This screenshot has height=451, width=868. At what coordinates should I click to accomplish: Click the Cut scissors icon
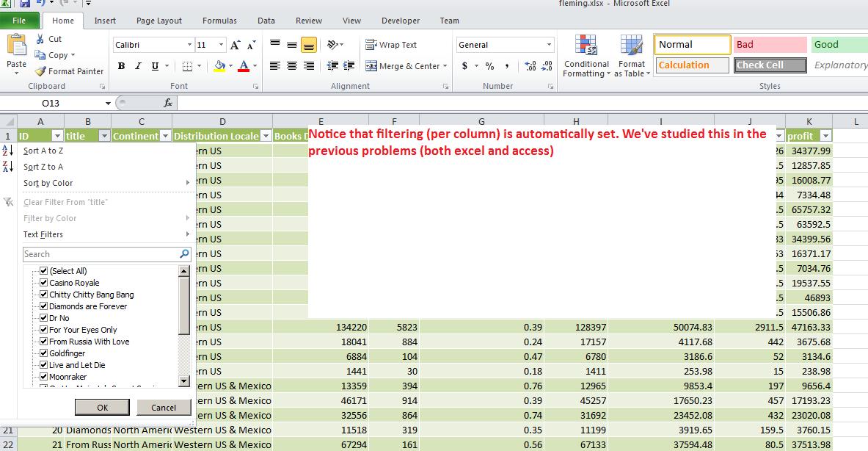click(x=40, y=39)
